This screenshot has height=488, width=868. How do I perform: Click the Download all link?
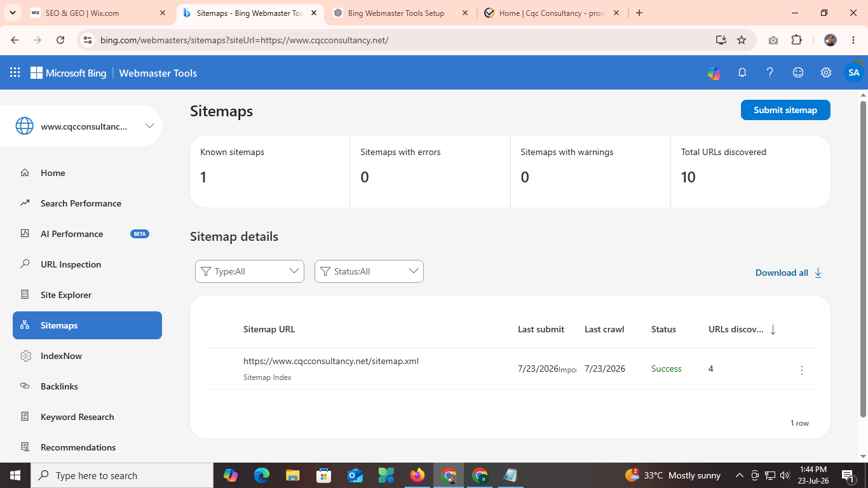[782, 273]
